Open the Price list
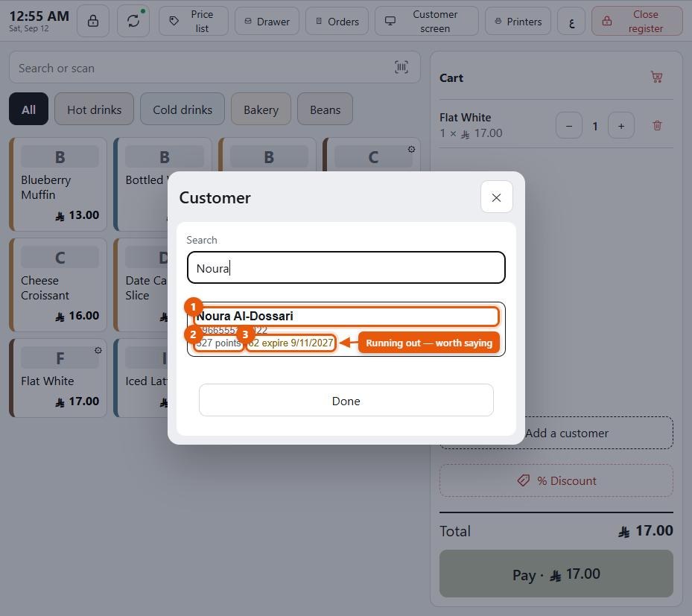This screenshot has width=692, height=616. pyautogui.click(x=194, y=21)
